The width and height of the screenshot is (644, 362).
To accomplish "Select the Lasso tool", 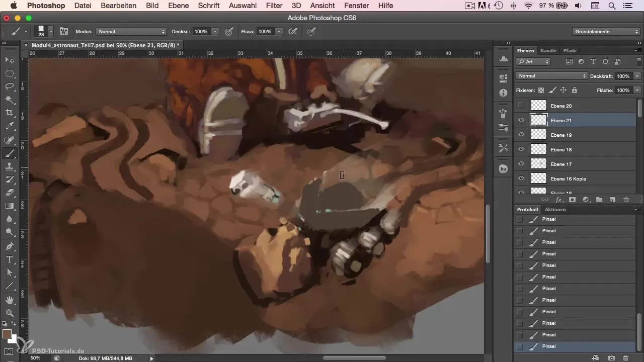I will click(9, 86).
